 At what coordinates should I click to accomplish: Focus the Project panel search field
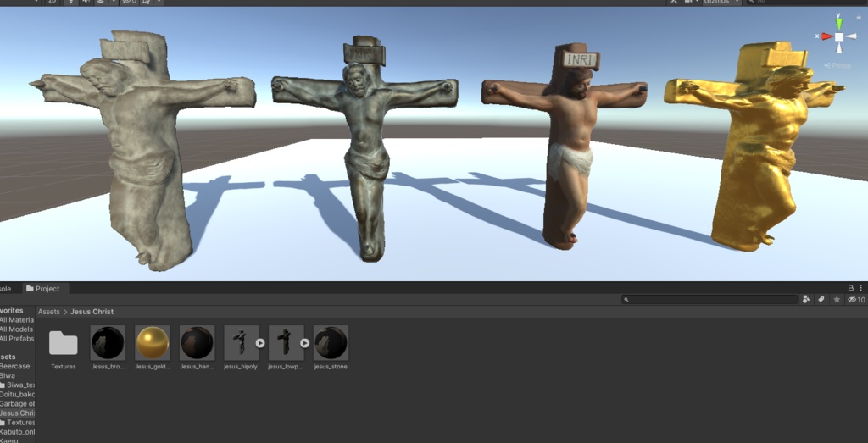(x=709, y=300)
